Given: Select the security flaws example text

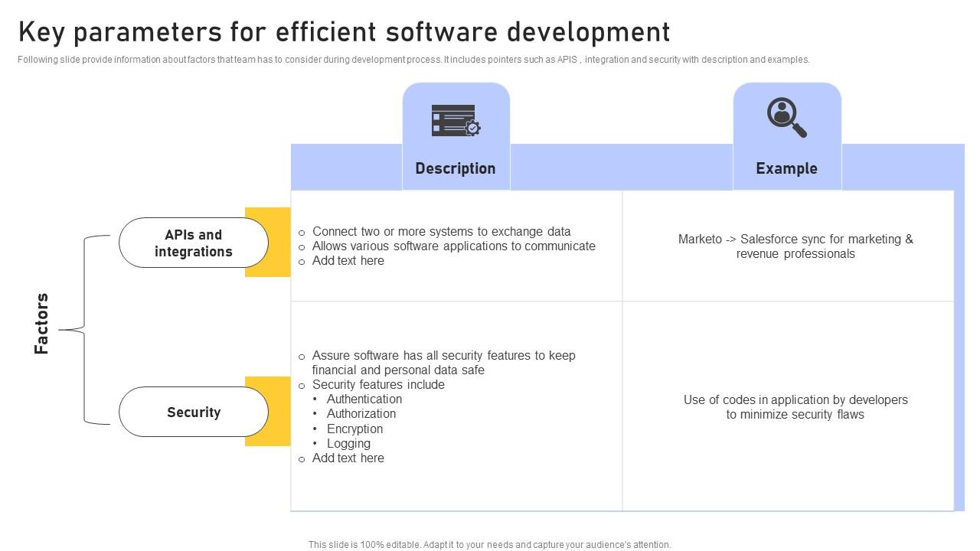Looking at the screenshot, I should coord(795,407).
